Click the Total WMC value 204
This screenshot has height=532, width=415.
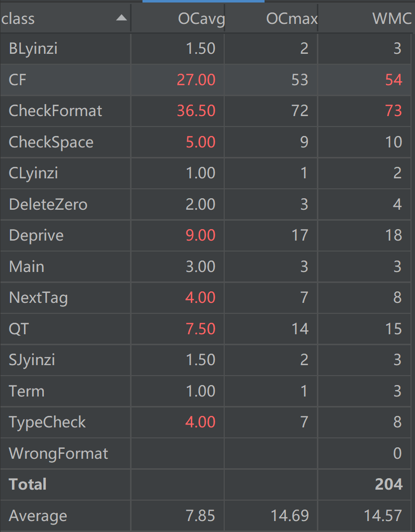(x=389, y=484)
